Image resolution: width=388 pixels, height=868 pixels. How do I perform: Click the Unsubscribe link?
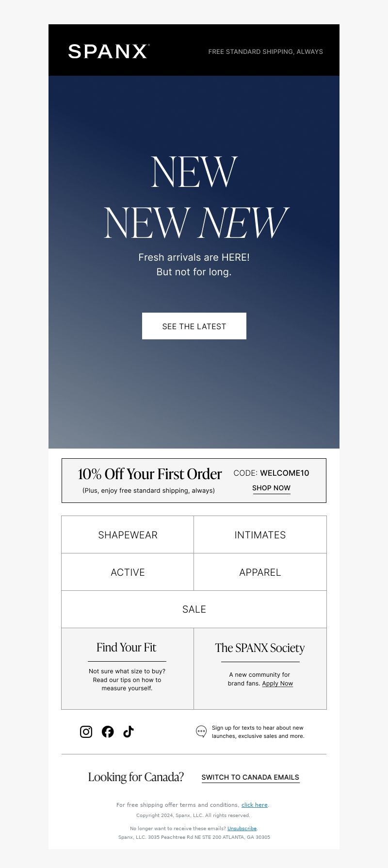pos(242,829)
